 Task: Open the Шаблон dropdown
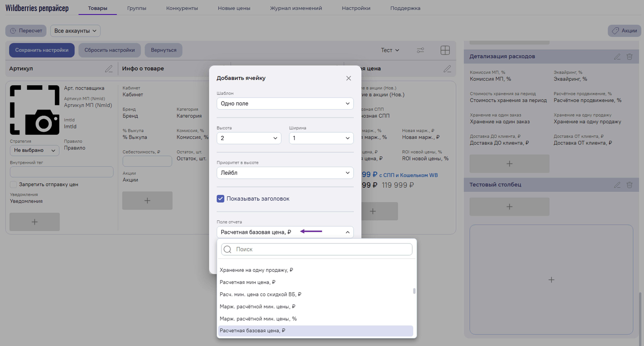pyautogui.click(x=285, y=103)
